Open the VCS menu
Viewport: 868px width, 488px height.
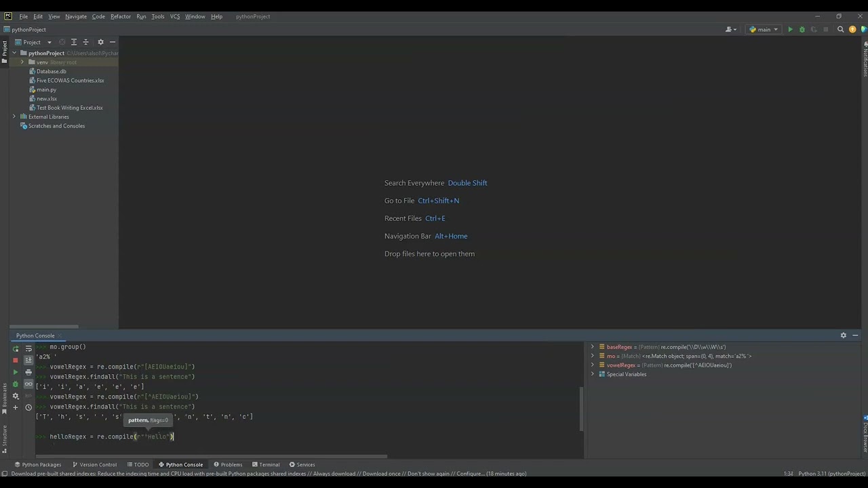coord(175,16)
